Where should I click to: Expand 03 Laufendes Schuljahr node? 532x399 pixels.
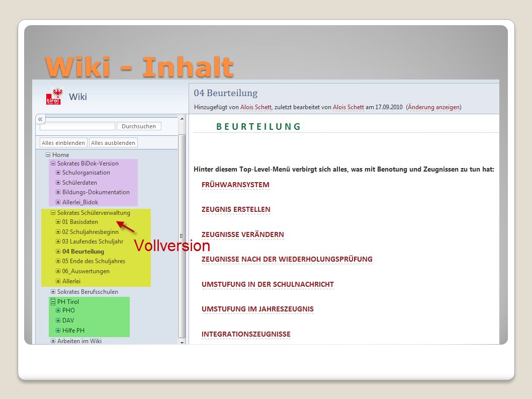(58, 242)
